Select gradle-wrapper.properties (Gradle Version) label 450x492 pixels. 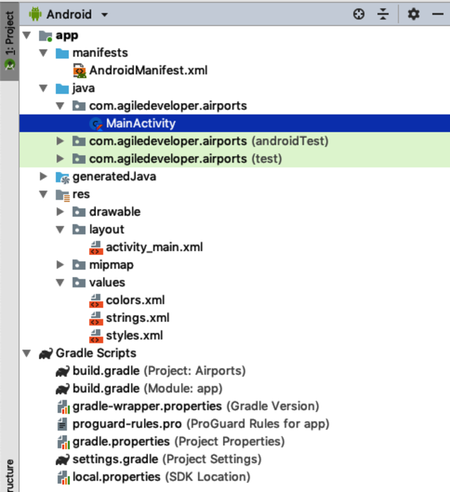point(196,406)
